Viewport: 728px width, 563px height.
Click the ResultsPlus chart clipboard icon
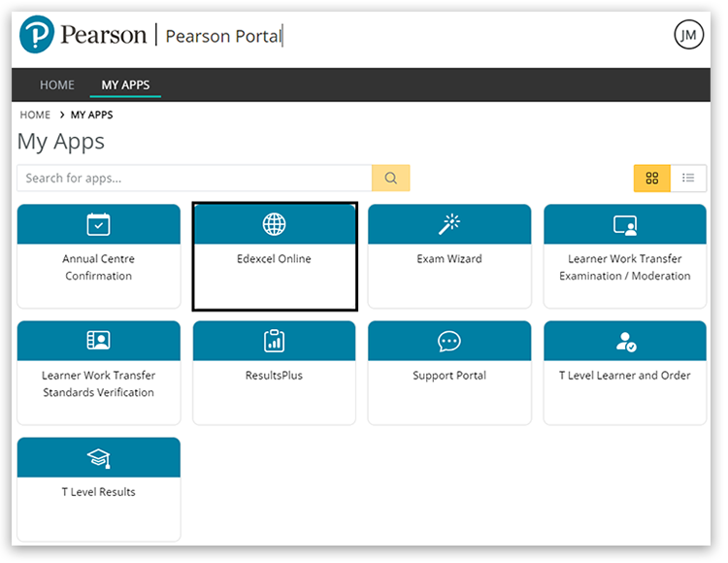point(275,341)
